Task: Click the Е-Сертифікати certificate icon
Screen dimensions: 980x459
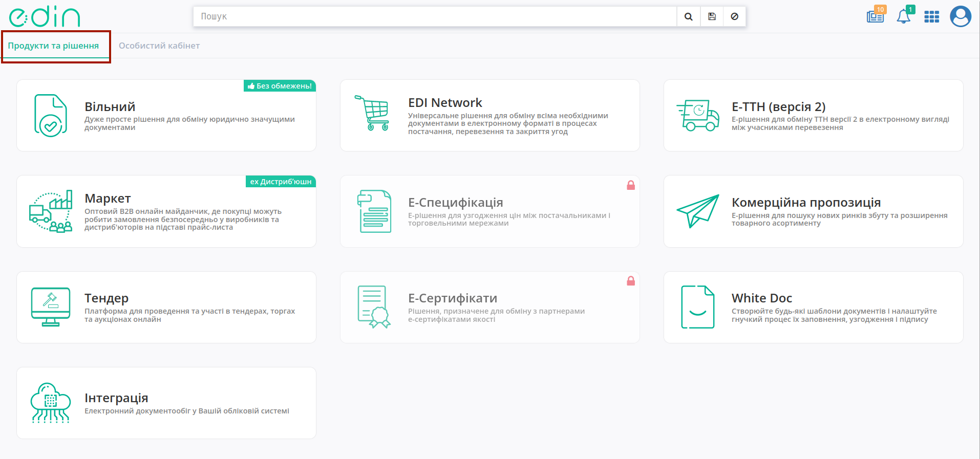Action: pos(374,307)
